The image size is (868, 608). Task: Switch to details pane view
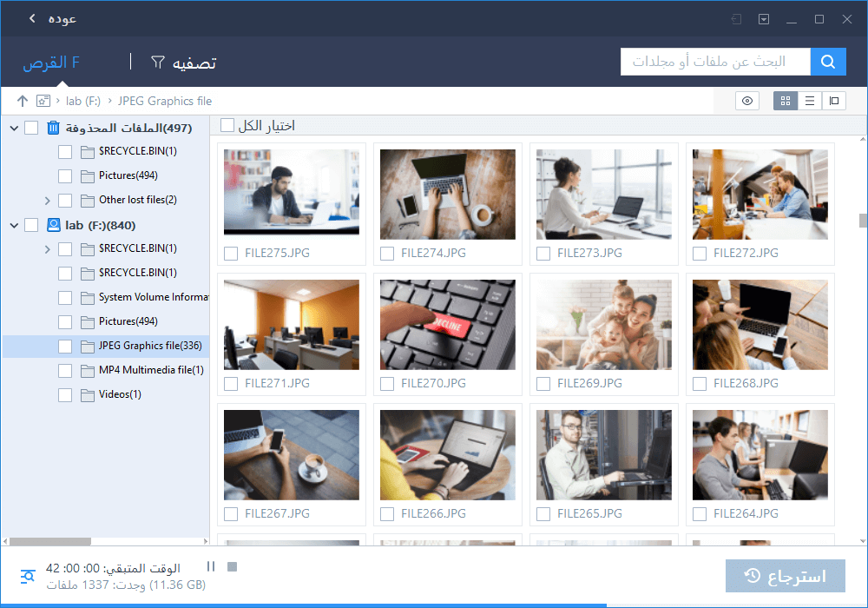coord(834,101)
